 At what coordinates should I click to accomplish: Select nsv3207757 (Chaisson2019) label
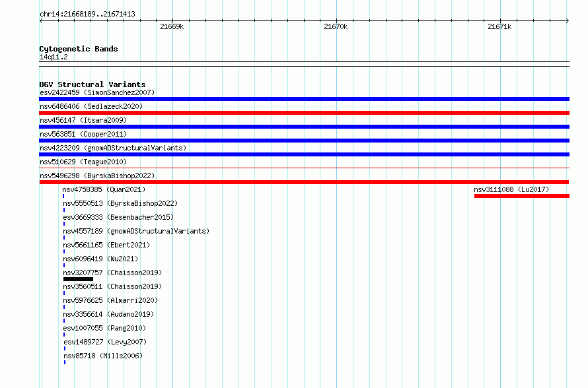point(112,273)
